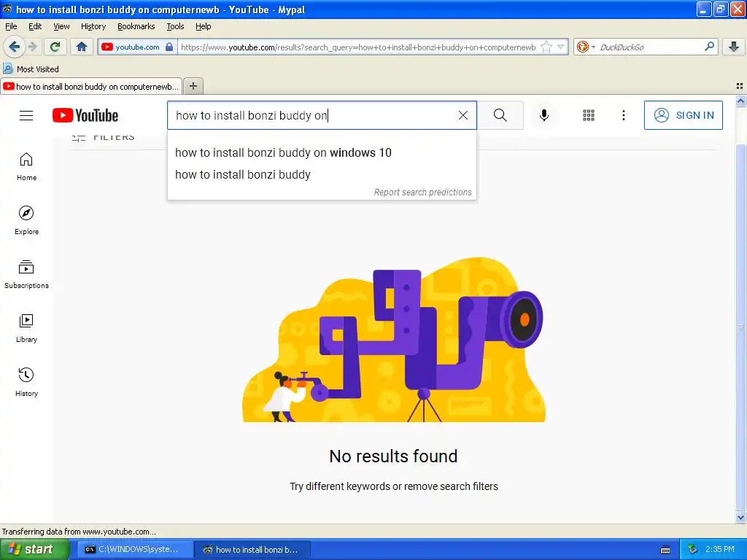The height and width of the screenshot is (560, 747).
Task: Open the Windows start button
Action: coord(35,549)
